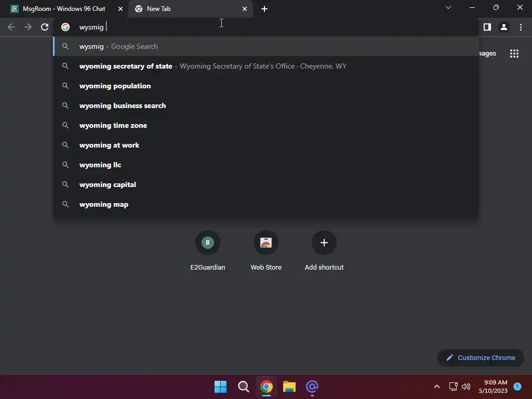
Task: Open the Google apps grid icon
Action: tap(514, 54)
